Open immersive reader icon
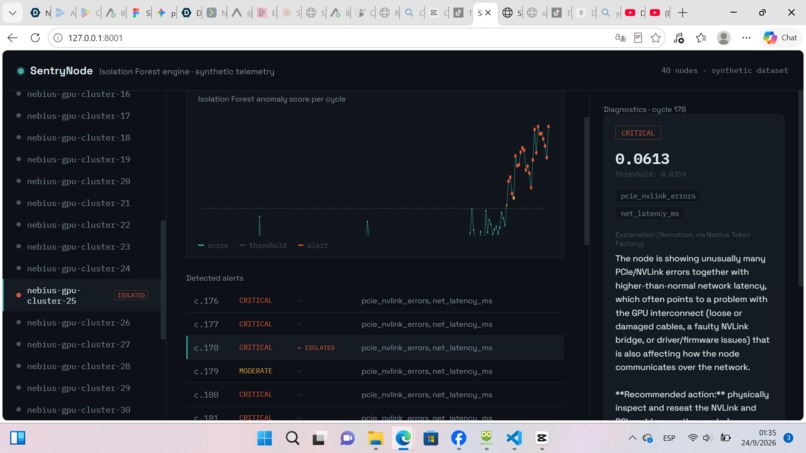Screen dimensions: 806x453 tap(638, 38)
